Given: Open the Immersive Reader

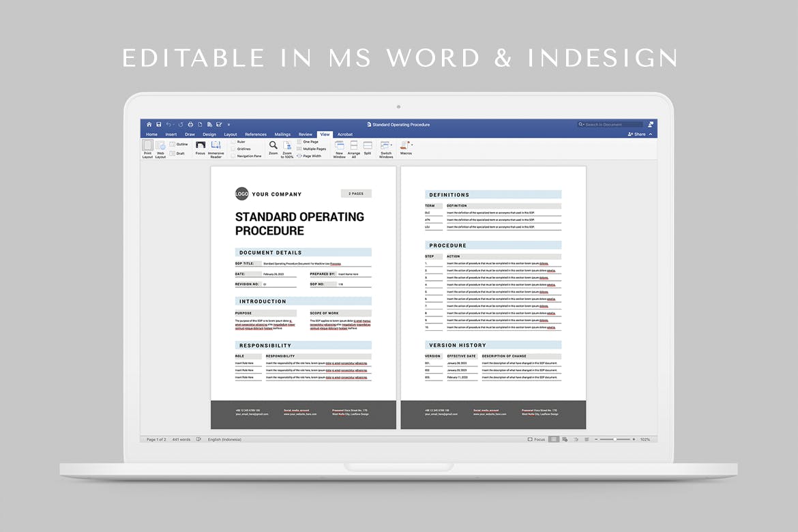Looking at the screenshot, I should click(216, 145).
